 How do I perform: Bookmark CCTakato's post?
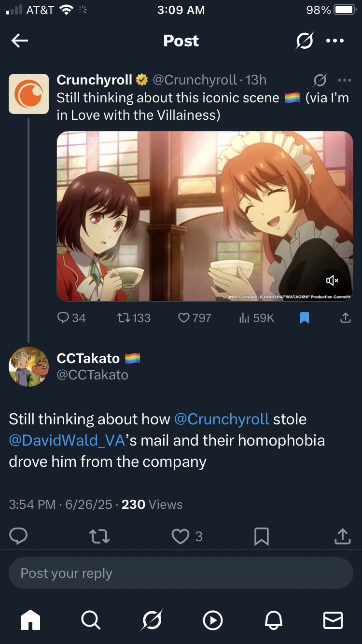pyautogui.click(x=261, y=536)
